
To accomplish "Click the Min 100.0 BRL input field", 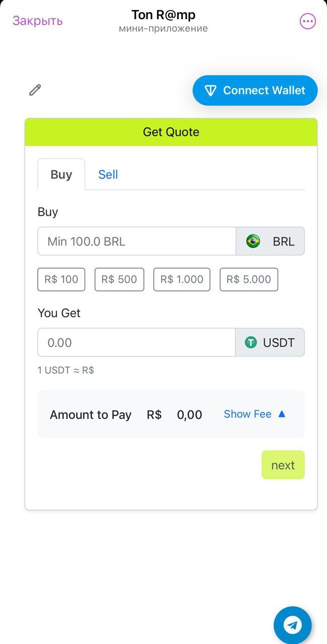I will point(136,241).
